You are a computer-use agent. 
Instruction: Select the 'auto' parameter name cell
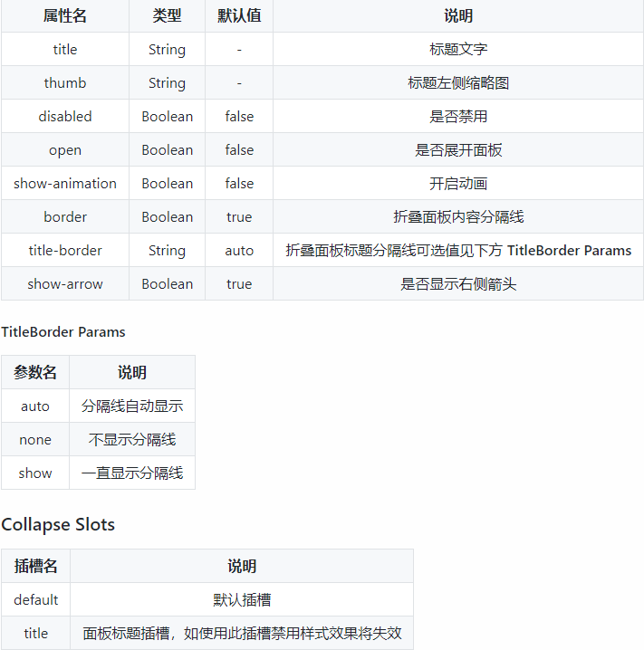tap(35, 406)
